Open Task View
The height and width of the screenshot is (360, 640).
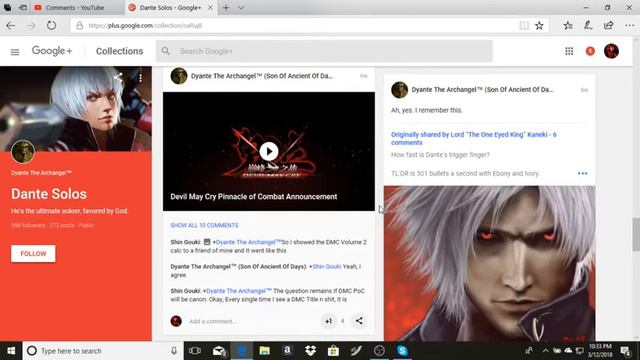tap(195, 351)
